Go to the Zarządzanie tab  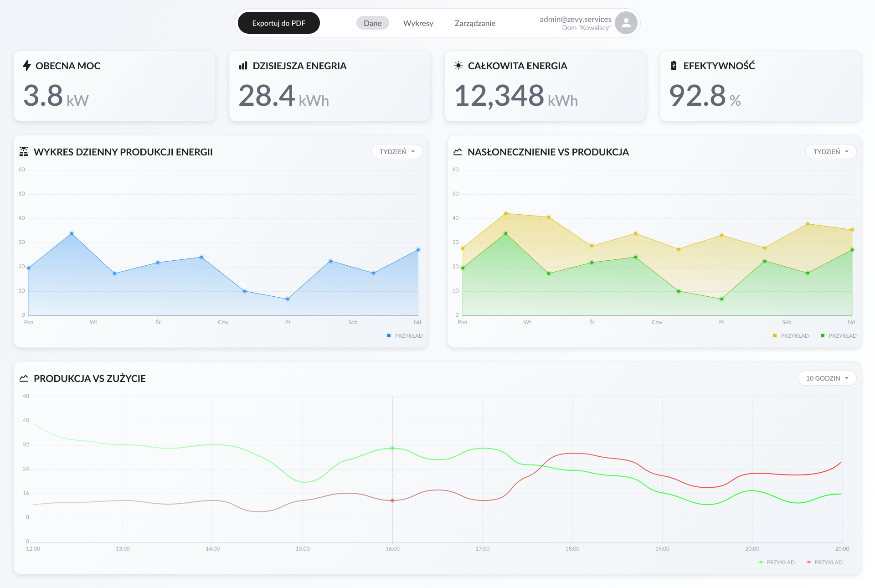475,23
